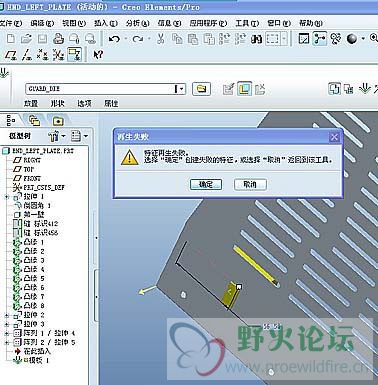Toggle coordinate system display
The image size is (378, 385).
pyautogui.click(x=58, y=55)
